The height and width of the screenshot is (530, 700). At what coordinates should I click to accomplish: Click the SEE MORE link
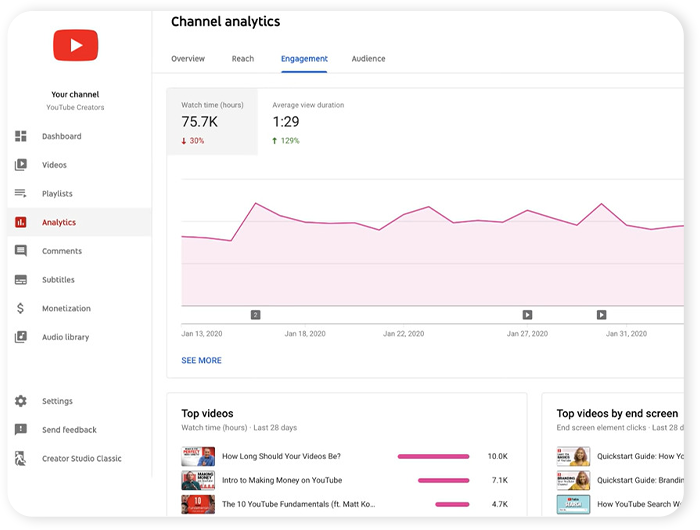pyautogui.click(x=201, y=360)
